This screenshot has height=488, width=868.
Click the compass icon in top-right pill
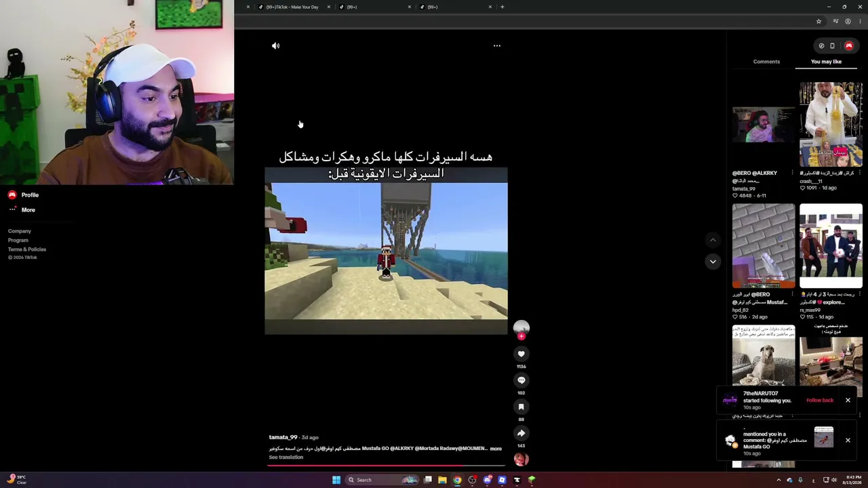821,46
